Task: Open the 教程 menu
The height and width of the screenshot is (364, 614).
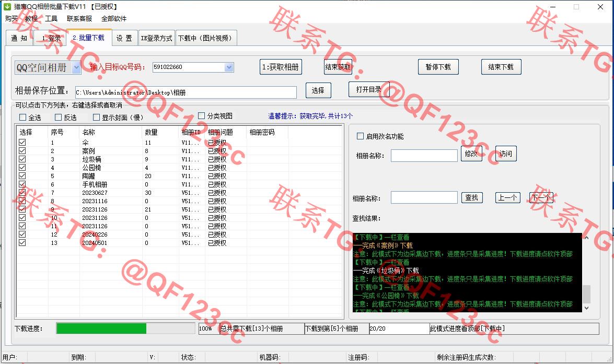Action: point(31,18)
